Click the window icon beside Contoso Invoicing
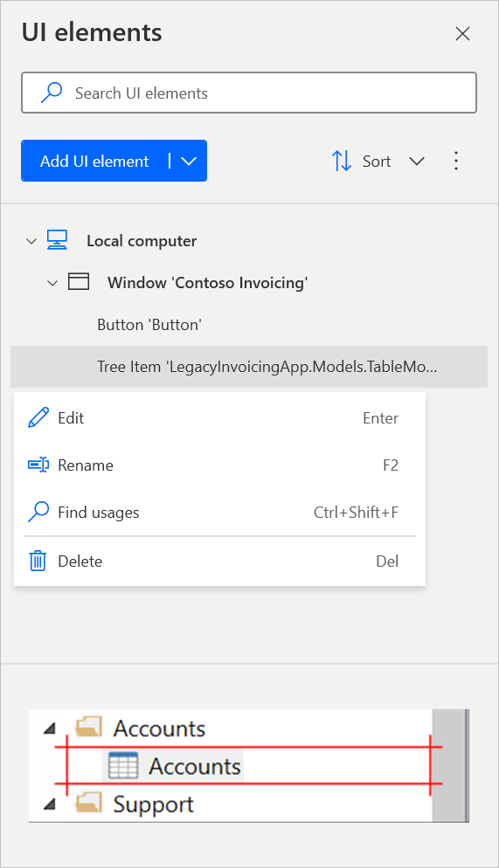 [x=79, y=282]
